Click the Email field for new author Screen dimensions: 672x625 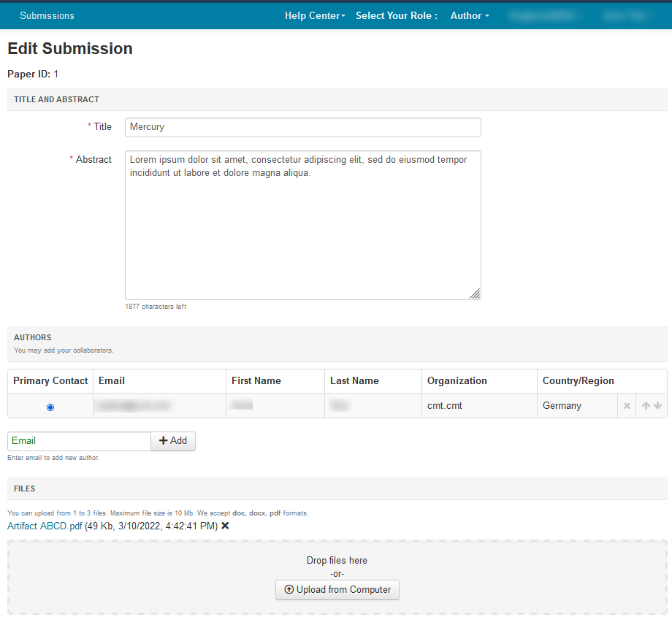[x=79, y=441]
